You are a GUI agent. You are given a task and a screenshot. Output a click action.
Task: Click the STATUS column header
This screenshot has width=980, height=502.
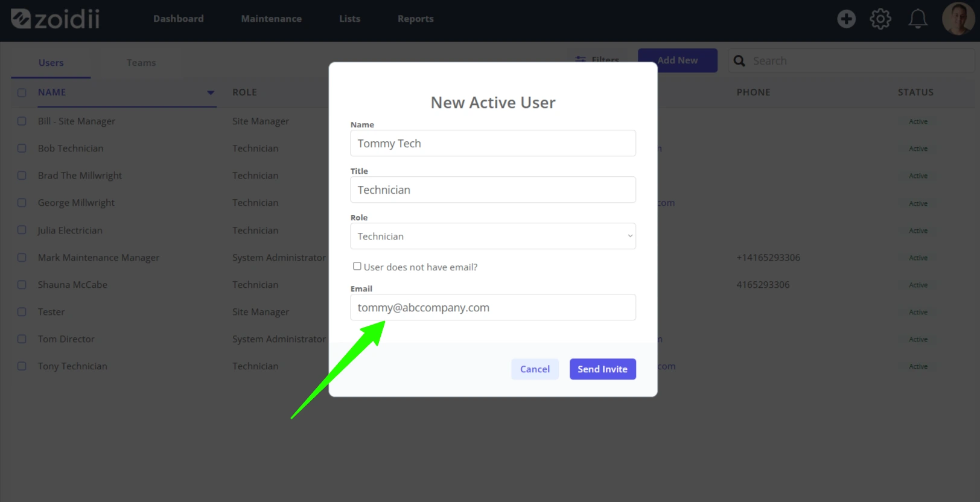click(915, 92)
